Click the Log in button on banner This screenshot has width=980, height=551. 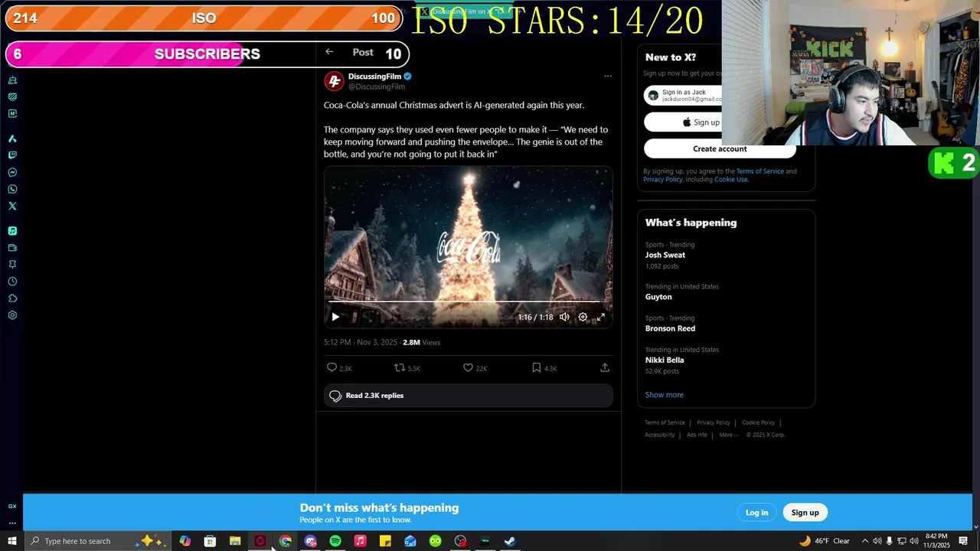(x=756, y=513)
